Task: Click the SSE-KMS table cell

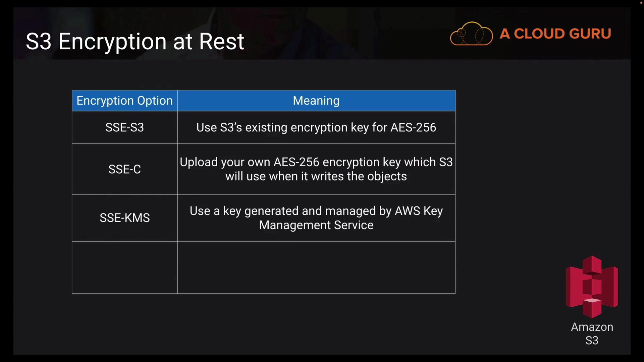Action: coord(124,218)
